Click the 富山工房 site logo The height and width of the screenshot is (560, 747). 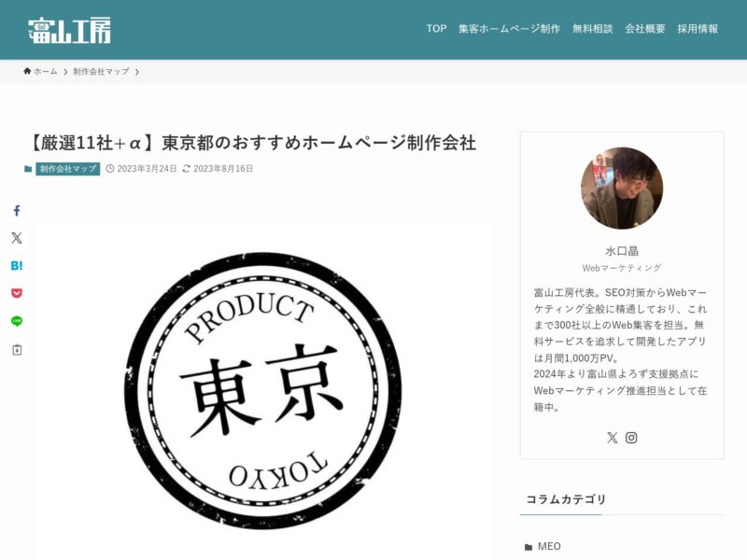pyautogui.click(x=69, y=30)
